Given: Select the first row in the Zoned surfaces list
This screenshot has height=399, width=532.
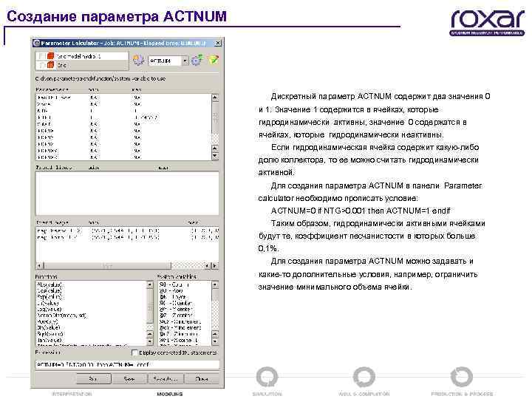Looking at the screenshot, I should 127,231.
